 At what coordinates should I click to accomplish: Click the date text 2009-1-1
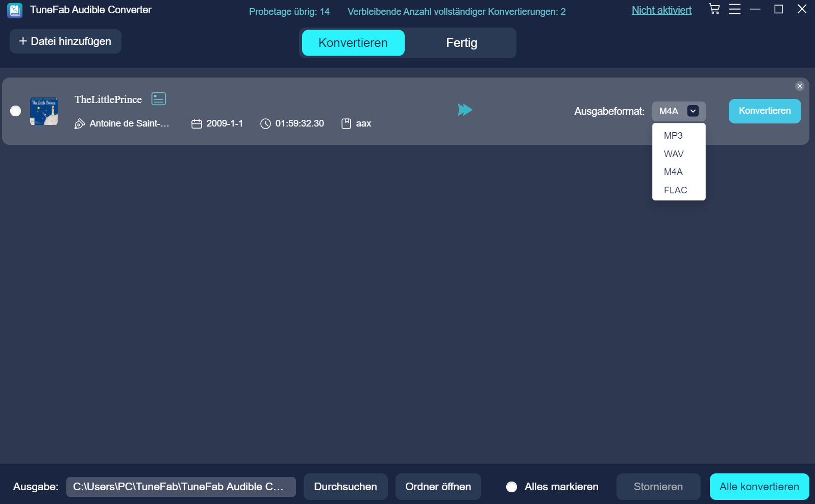point(225,123)
